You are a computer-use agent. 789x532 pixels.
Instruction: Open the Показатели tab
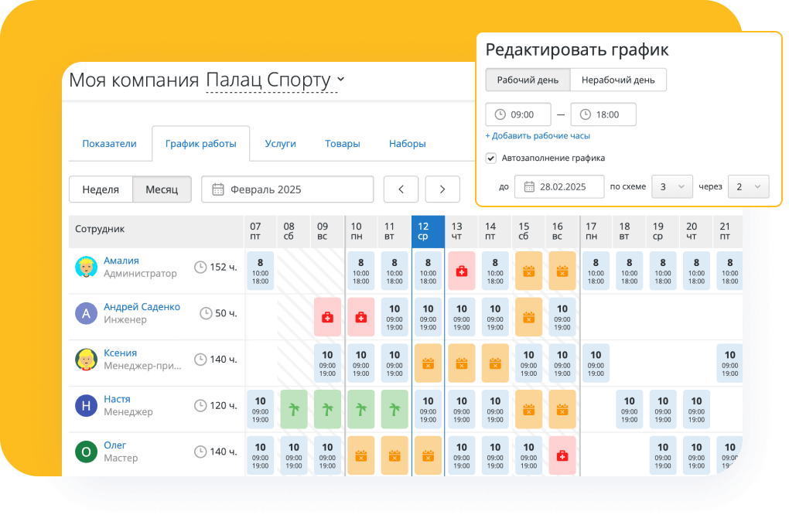[x=110, y=143]
